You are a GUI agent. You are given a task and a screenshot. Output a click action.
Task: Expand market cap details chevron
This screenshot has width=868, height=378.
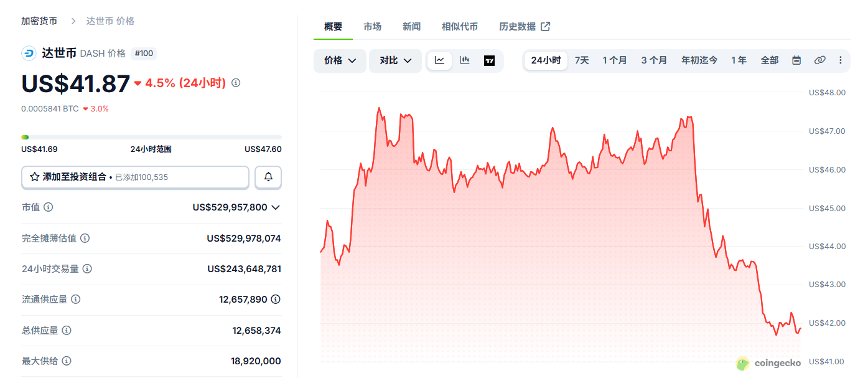tap(276, 207)
